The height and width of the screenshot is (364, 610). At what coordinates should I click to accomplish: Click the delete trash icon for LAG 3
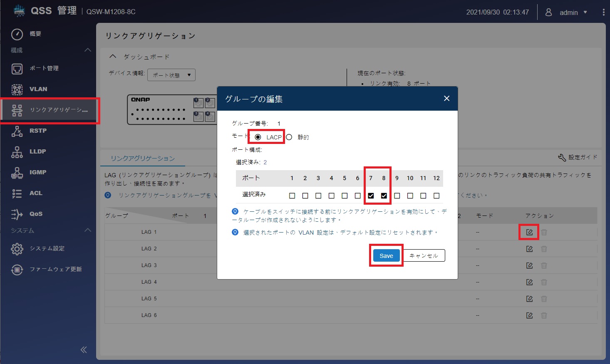[x=544, y=265]
